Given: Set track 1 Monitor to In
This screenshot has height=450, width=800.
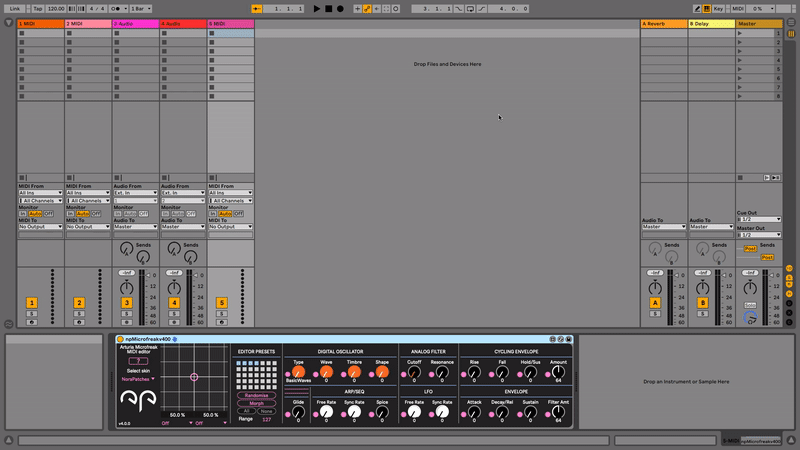Looking at the screenshot, I should coord(23,213).
